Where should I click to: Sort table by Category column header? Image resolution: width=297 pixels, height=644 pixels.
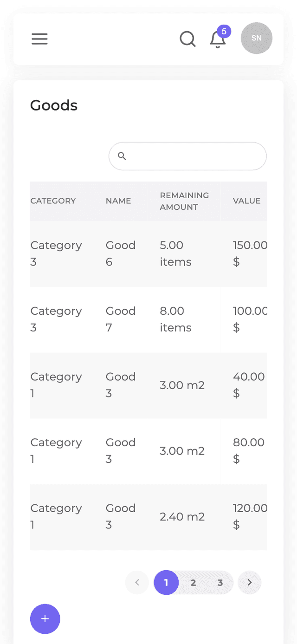click(53, 201)
